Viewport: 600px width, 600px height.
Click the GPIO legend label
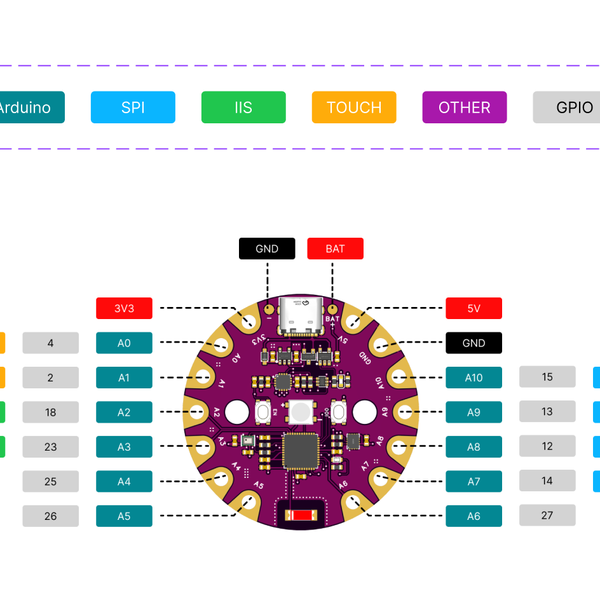pos(567,107)
